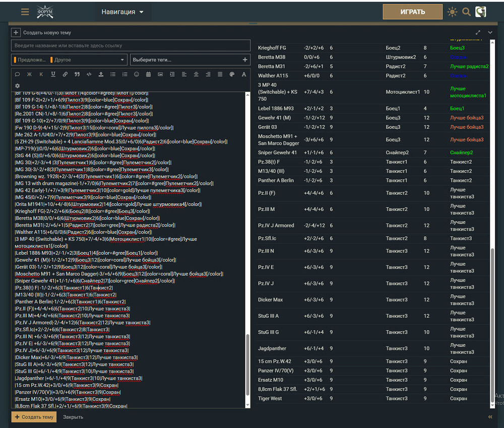This screenshot has height=428, width=504.
Task: Insert a hyperlink via the chain icon
Action: (65, 75)
